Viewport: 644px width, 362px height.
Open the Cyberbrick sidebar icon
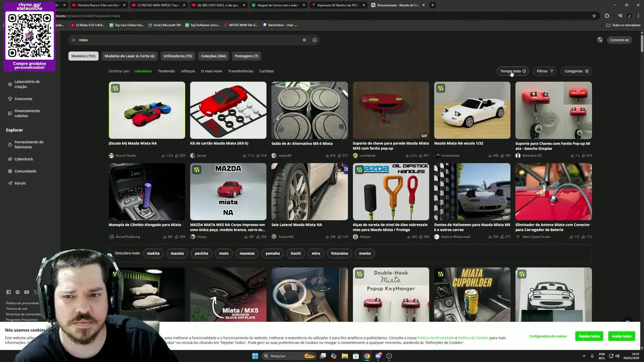coord(10,159)
